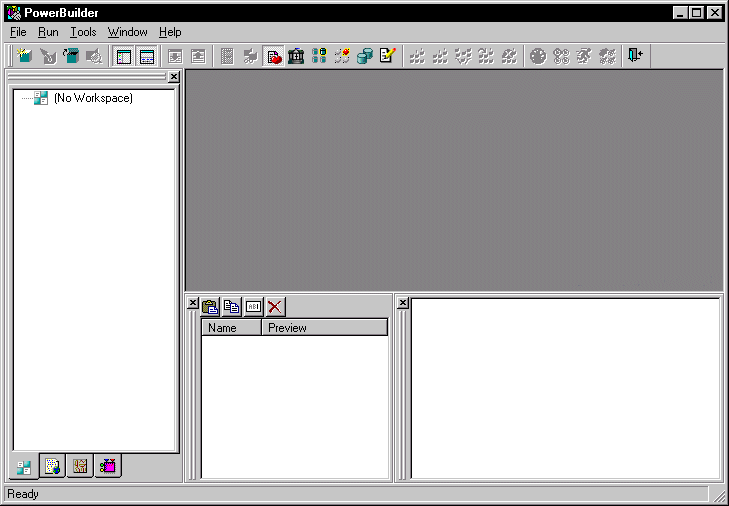Open the file Edit notepad-pencil icon

click(x=388, y=56)
